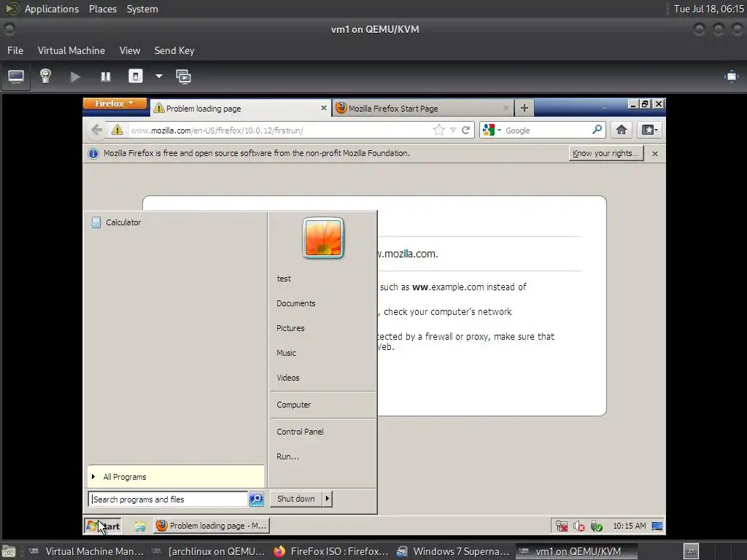Expand All Programs list
The width and height of the screenshot is (747, 560).
pyautogui.click(x=176, y=477)
